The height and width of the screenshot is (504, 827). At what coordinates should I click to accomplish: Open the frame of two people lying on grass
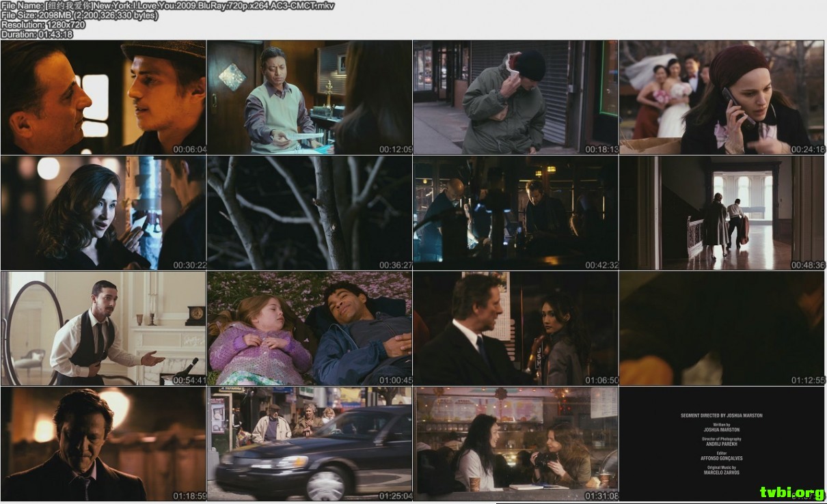[310, 328]
